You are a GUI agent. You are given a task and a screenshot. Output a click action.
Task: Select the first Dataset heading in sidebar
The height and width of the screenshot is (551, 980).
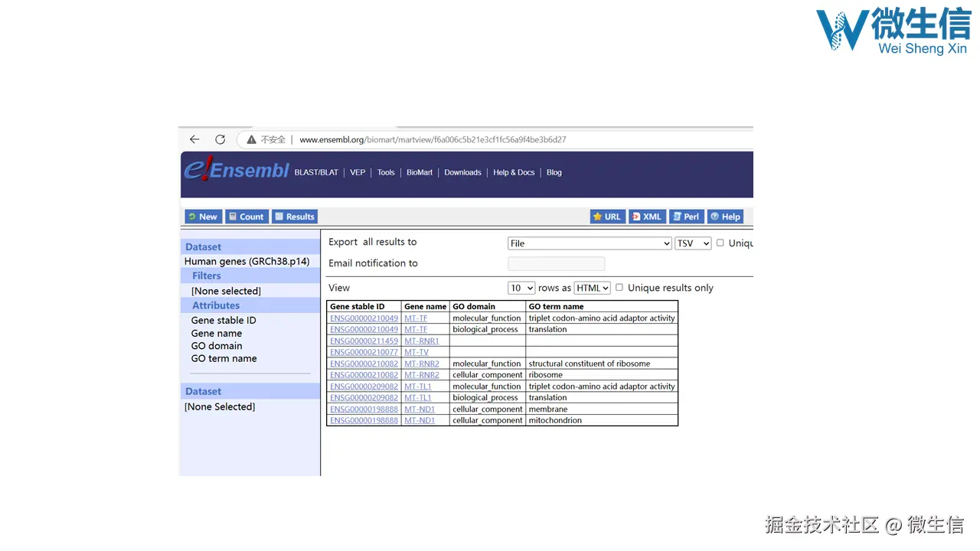[203, 246]
